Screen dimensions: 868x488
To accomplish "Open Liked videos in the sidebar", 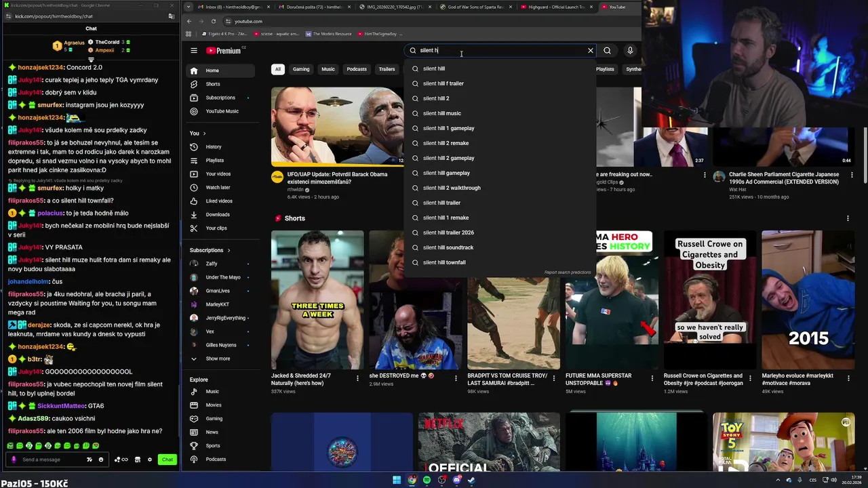I will tap(220, 201).
